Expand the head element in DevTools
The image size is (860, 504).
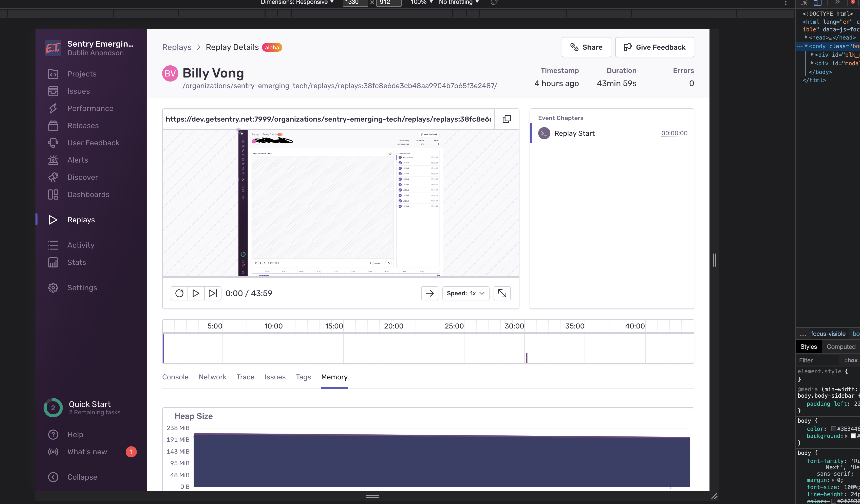pos(806,37)
